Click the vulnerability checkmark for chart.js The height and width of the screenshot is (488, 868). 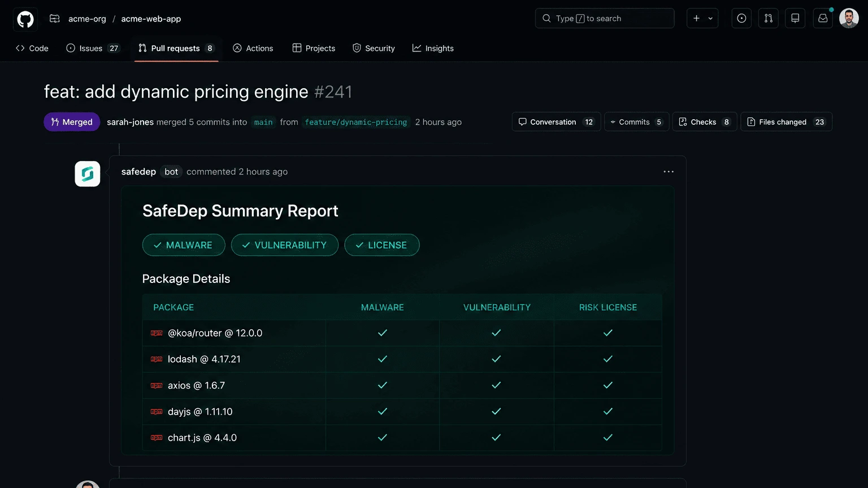click(x=496, y=438)
